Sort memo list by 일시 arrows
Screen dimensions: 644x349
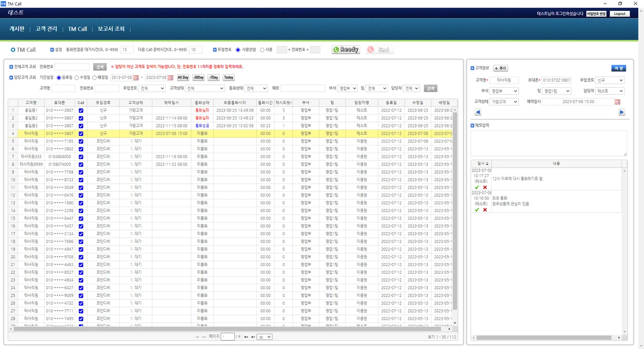coord(487,163)
